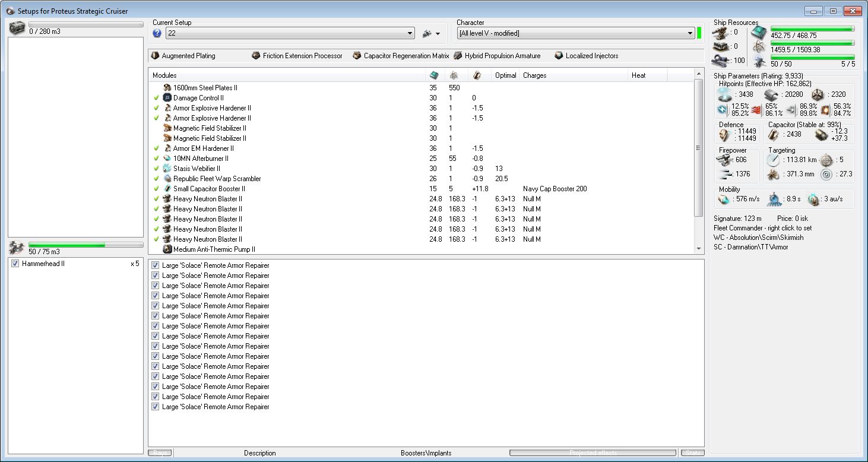Click the drone bay capacity bar

click(x=86, y=245)
